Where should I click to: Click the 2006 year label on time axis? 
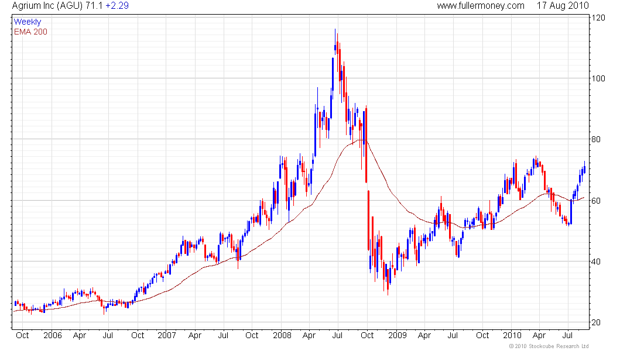(x=53, y=335)
